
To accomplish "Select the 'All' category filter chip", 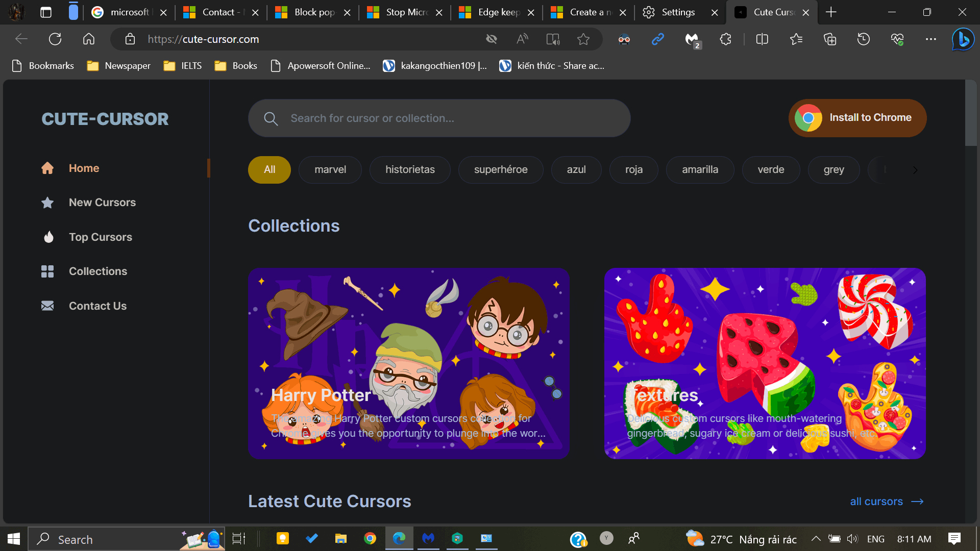I will tap(269, 169).
